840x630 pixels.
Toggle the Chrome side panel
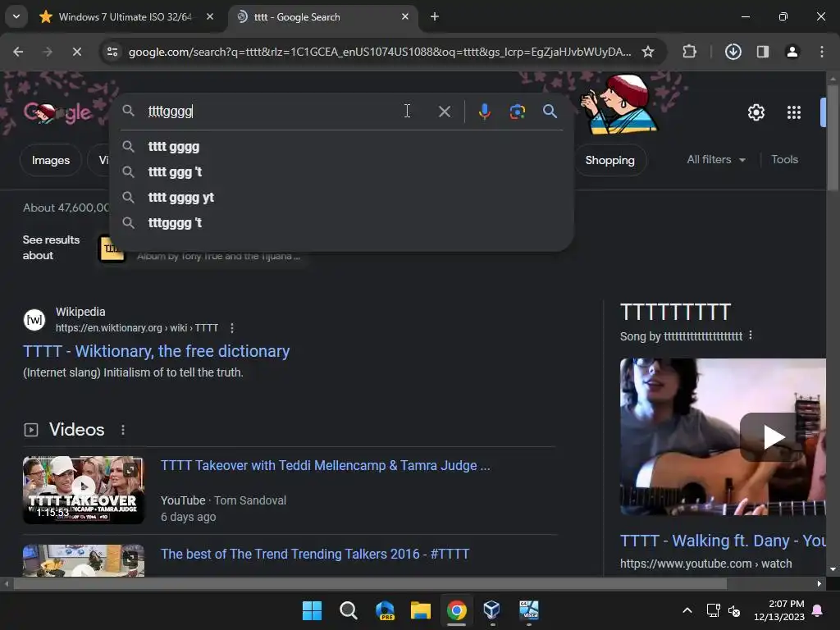(x=763, y=52)
